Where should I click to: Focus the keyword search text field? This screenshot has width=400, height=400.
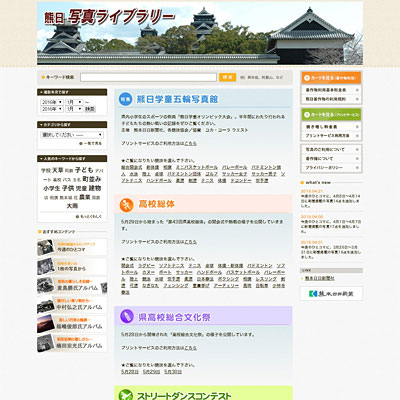(148, 77)
